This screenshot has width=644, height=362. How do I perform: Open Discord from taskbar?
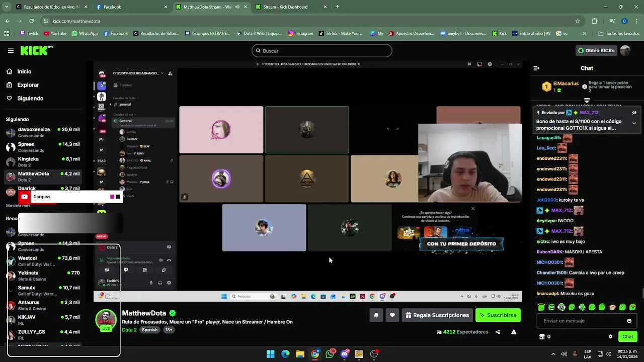click(x=344, y=354)
